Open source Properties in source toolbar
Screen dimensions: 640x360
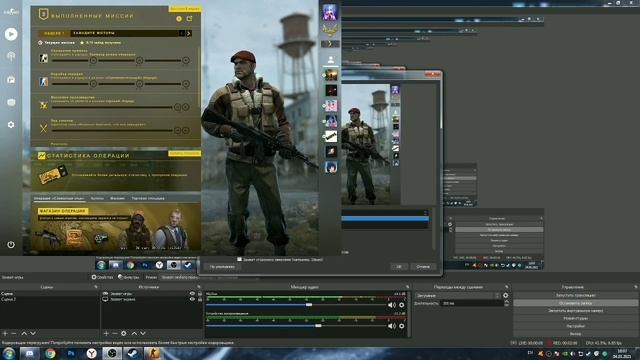pyautogui.click(x=102, y=277)
